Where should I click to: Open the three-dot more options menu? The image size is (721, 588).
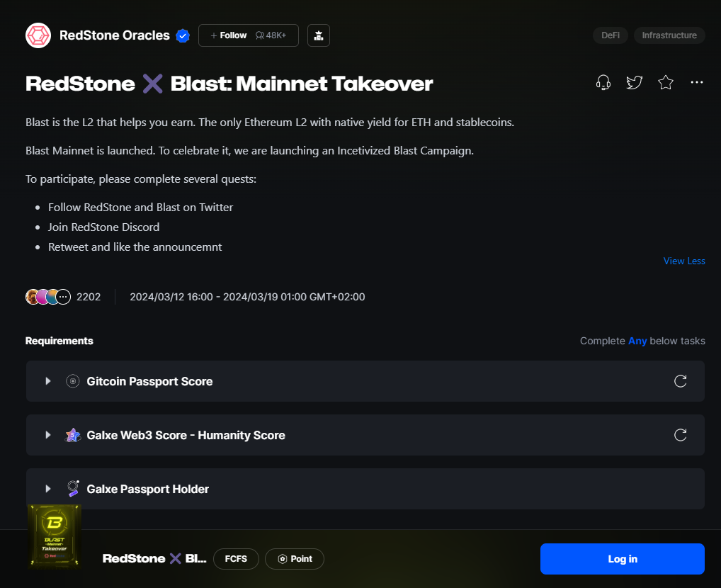[697, 82]
